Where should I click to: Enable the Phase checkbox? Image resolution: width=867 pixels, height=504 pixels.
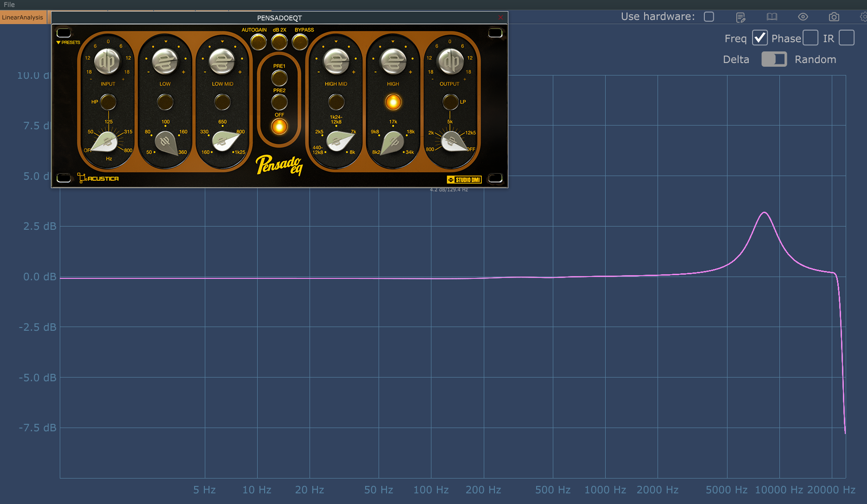810,38
